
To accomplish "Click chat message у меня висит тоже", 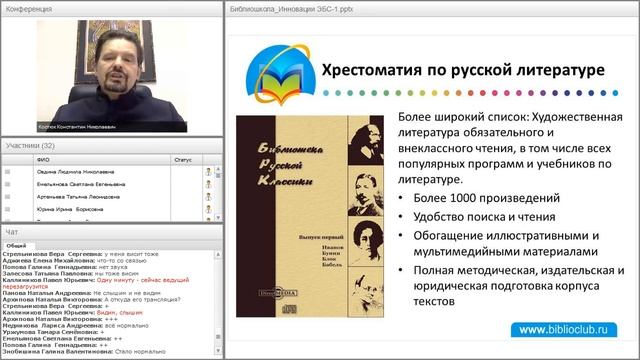I will coord(131,254).
